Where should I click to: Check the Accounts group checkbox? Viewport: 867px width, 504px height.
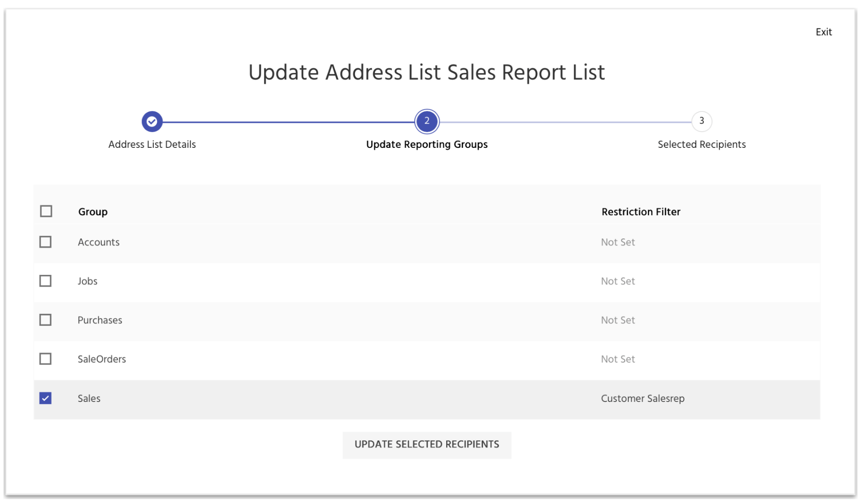45,242
